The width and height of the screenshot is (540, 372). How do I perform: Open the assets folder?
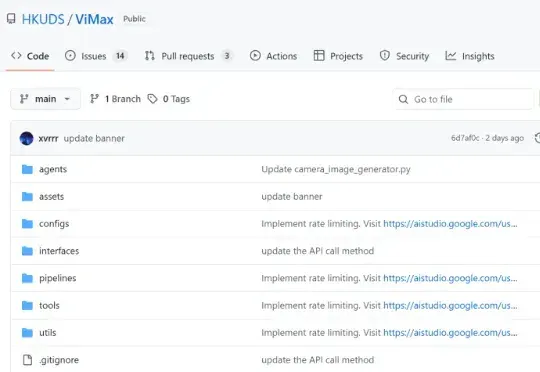51,196
